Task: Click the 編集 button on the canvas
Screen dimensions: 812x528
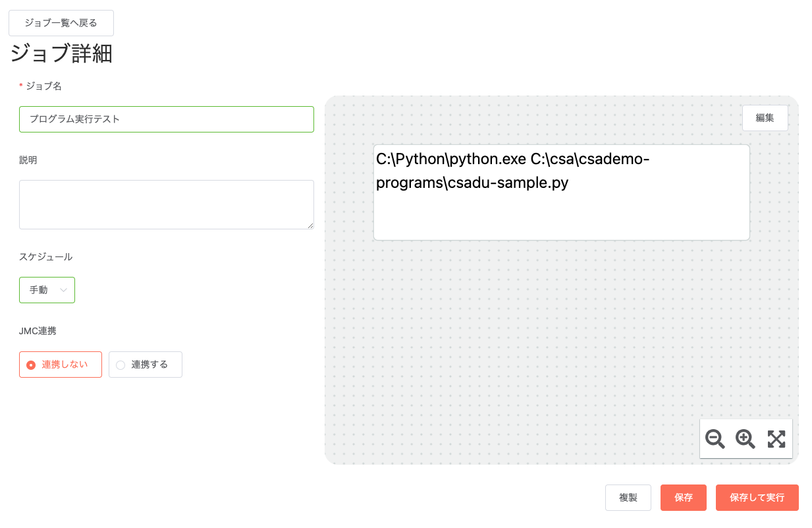Action: click(765, 118)
